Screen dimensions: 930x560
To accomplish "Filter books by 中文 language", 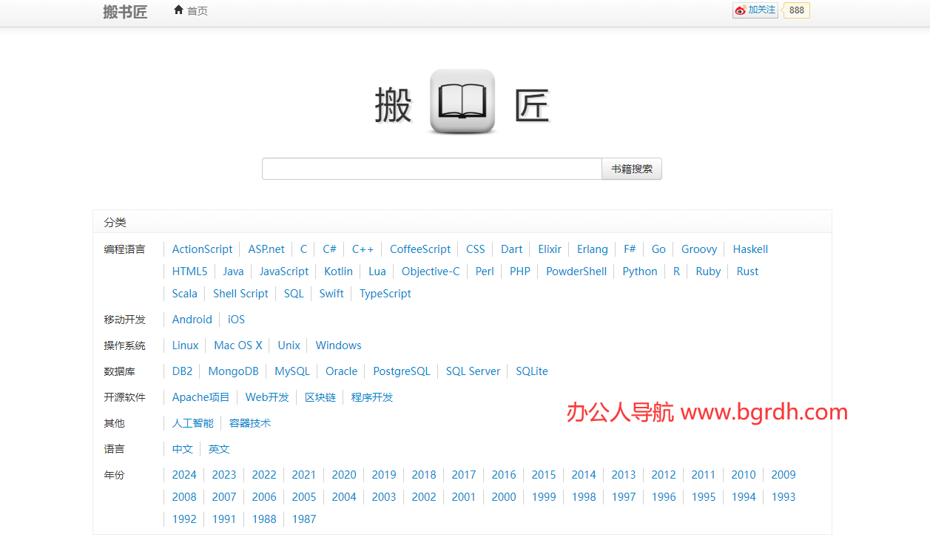I will click(x=182, y=449).
